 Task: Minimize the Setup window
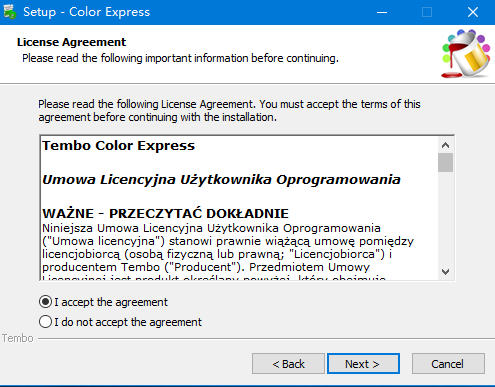(382, 12)
